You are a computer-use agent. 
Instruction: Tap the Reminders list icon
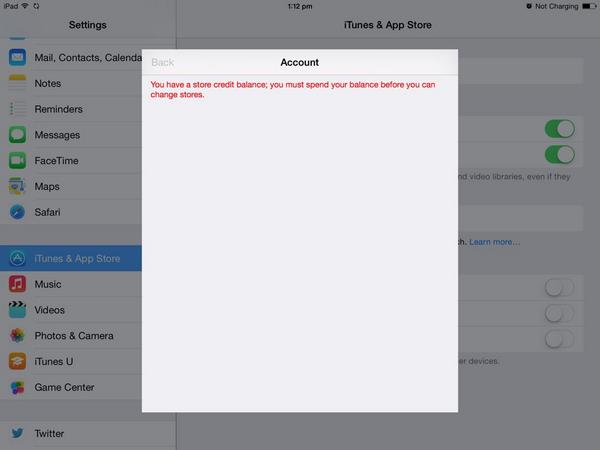pos(17,109)
